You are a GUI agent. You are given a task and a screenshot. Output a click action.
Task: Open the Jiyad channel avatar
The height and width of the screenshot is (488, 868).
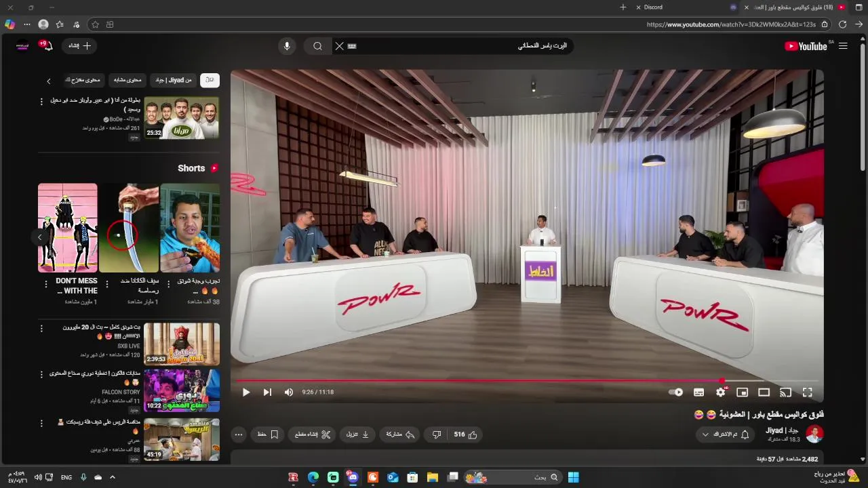tap(814, 434)
